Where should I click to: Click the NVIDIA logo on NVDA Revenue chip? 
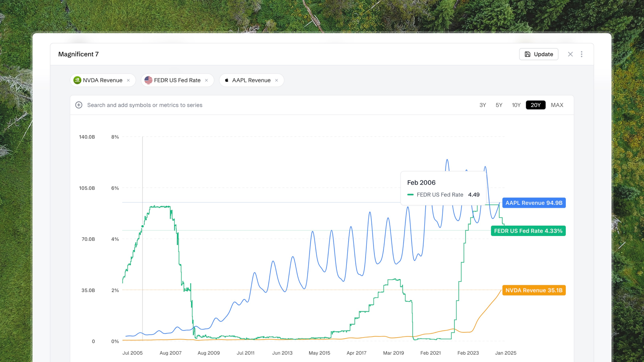[x=77, y=80]
